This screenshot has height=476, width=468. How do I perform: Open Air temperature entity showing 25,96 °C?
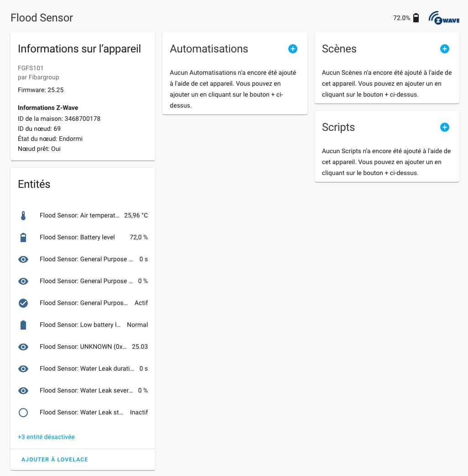tap(83, 216)
